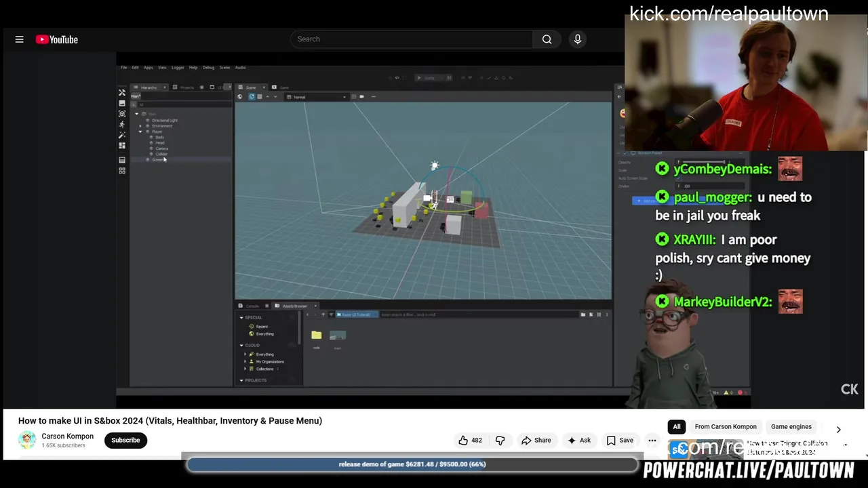
Task: Select the Camera object in hierarchy
Action: 162,148
